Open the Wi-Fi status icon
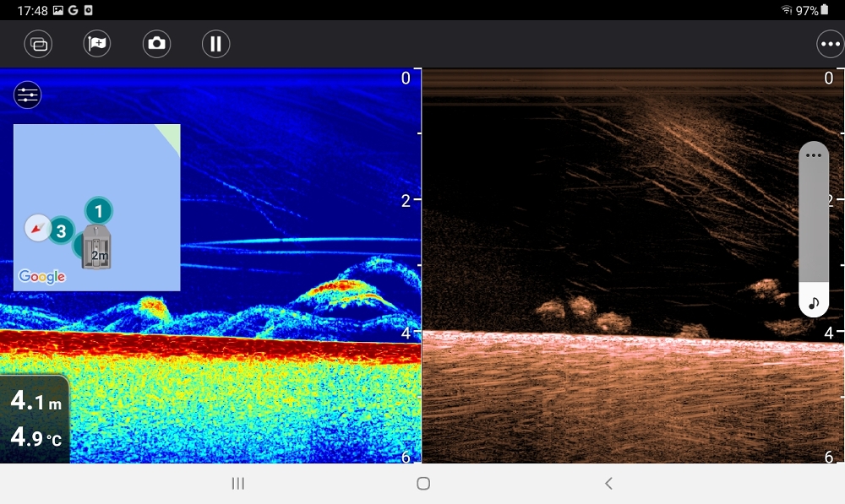Screen dimensions: 845x504 (x=787, y=10)
